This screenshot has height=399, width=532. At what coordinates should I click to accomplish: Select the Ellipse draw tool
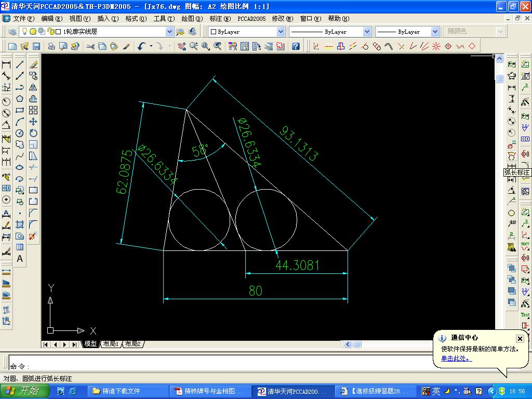coord(20,167)
